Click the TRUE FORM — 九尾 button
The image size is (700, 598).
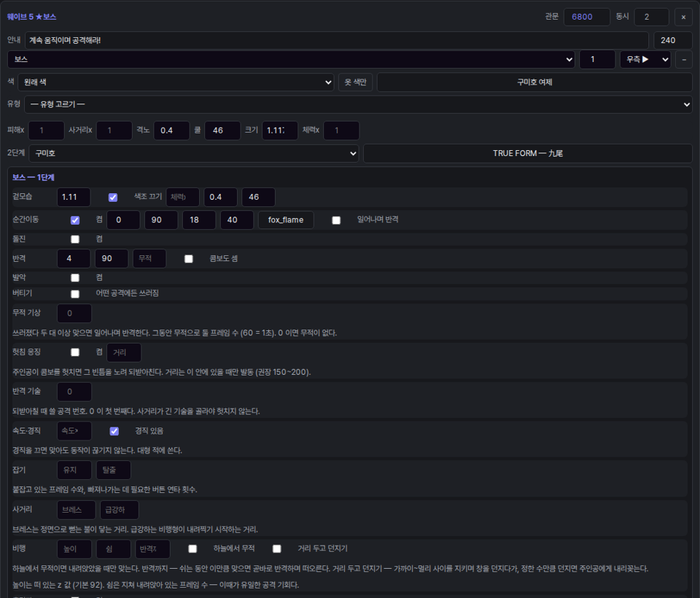click(528, 153)
